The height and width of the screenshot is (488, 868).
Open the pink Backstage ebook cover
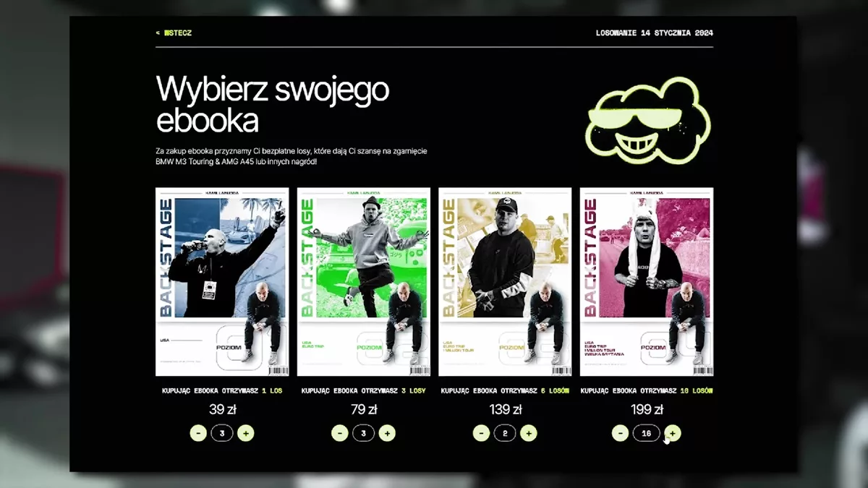point(647,282)
